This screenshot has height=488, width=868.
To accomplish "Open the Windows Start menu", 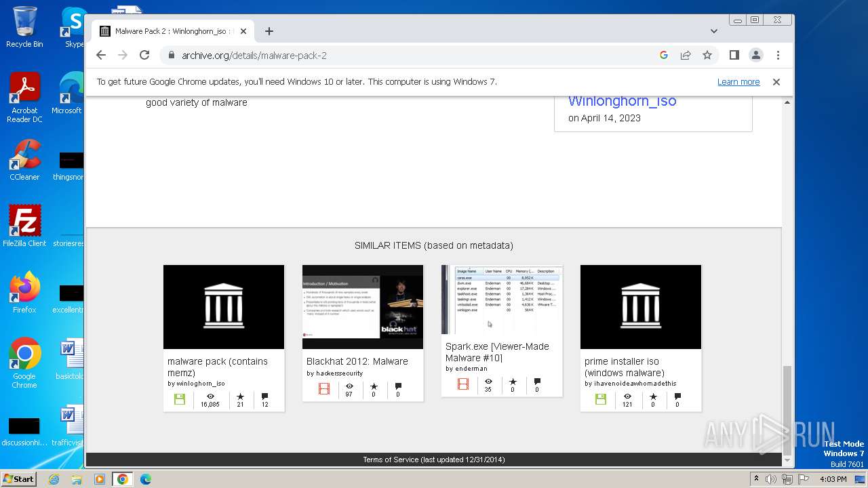I will (18, 479).
